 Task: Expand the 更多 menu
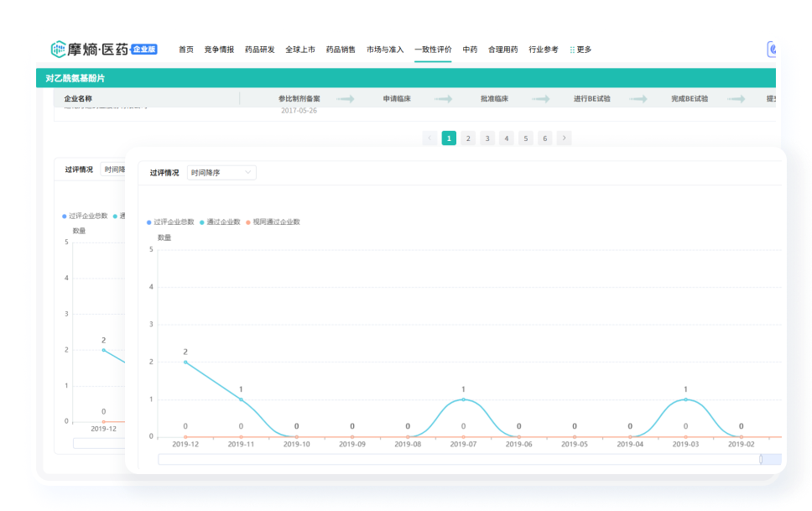pos(580,50)
